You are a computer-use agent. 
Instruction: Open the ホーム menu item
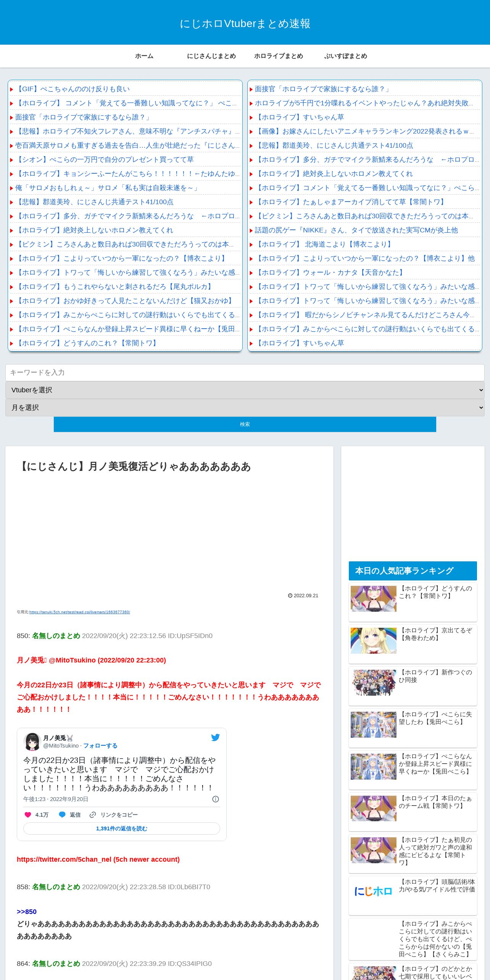point(144,56)
